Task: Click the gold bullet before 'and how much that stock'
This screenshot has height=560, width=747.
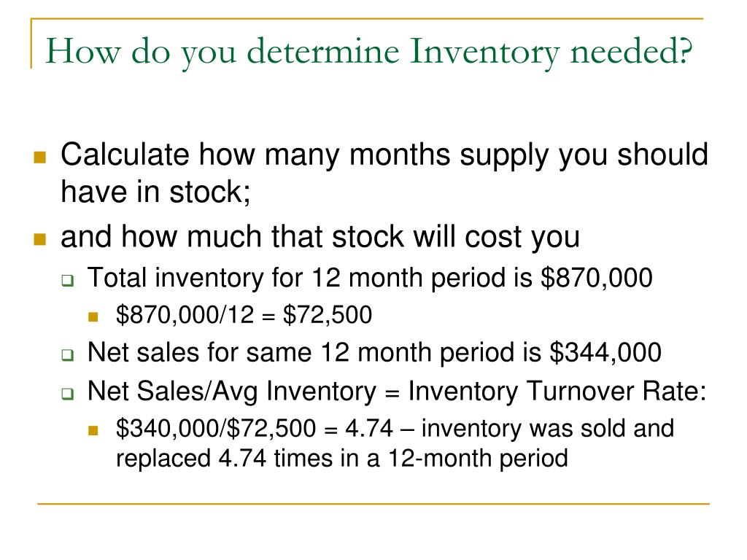Action: tap(40, 238)
